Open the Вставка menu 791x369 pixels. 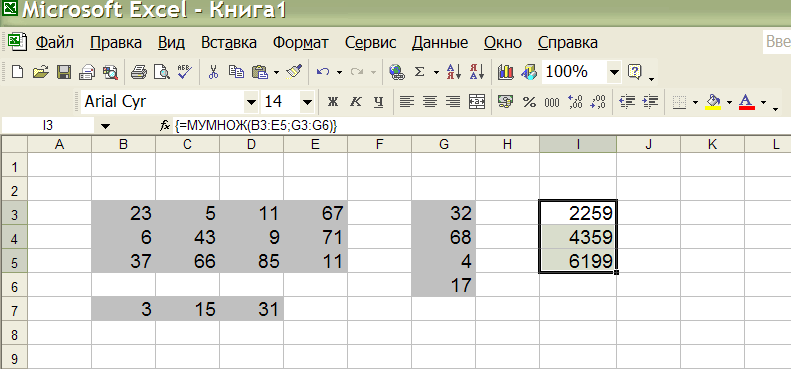coord(229,42)
